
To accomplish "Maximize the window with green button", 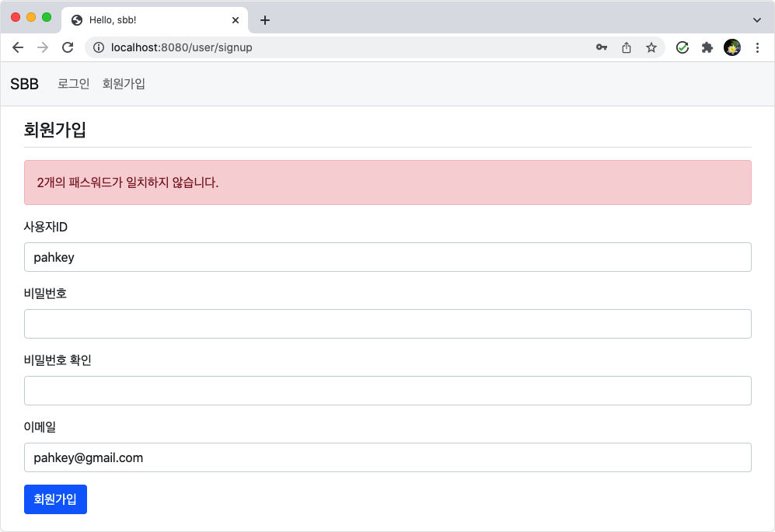I will point(47,17).
